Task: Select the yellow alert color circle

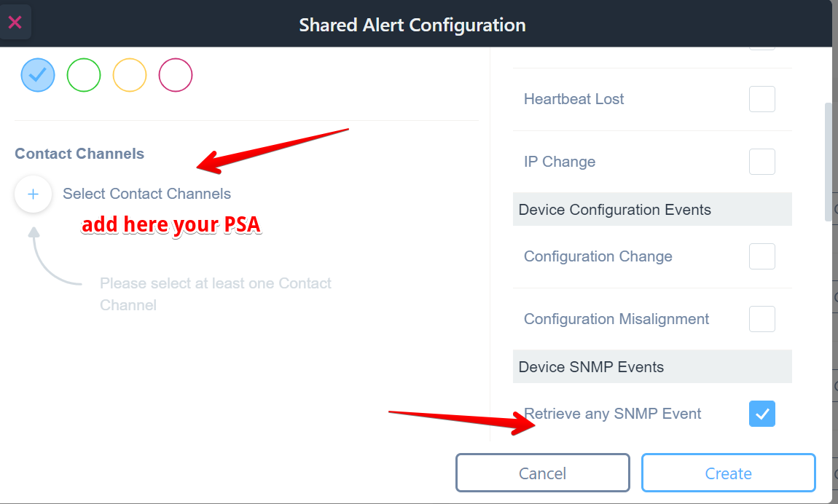Action: point(130,75)
